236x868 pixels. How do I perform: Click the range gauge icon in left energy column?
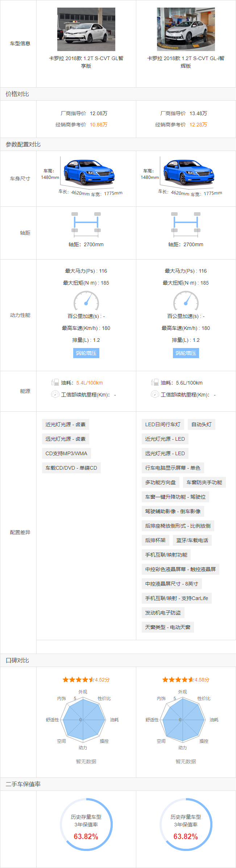click(55, 394)
